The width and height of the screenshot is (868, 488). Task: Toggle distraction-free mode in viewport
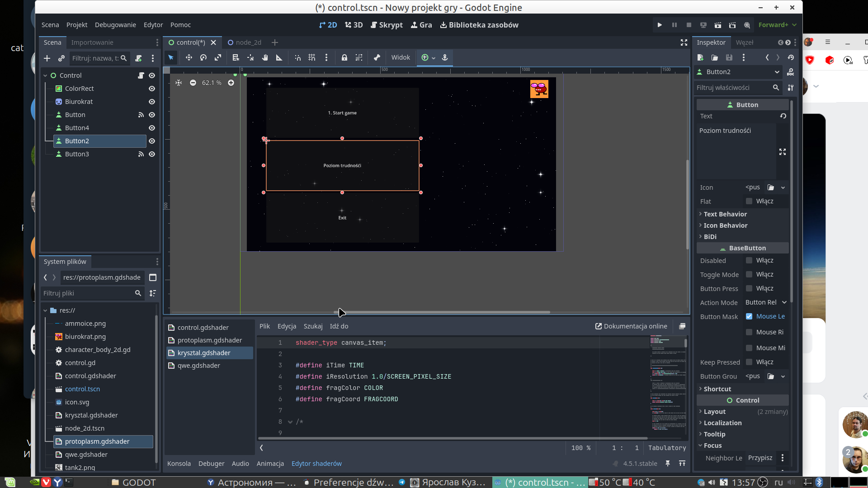684,42
